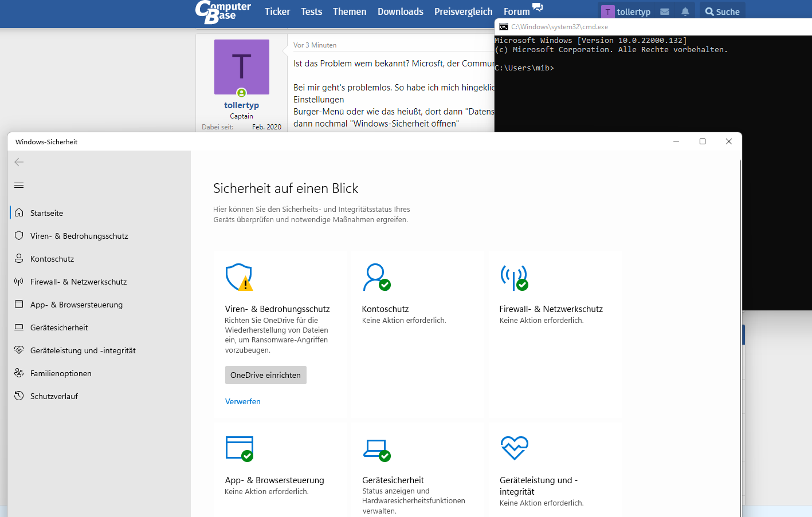This screenshot has width=812, height=517.
Task: Click the shield icon beside Viren- & Bedrohungsschutz in sidebar
Action: (19, 235)
